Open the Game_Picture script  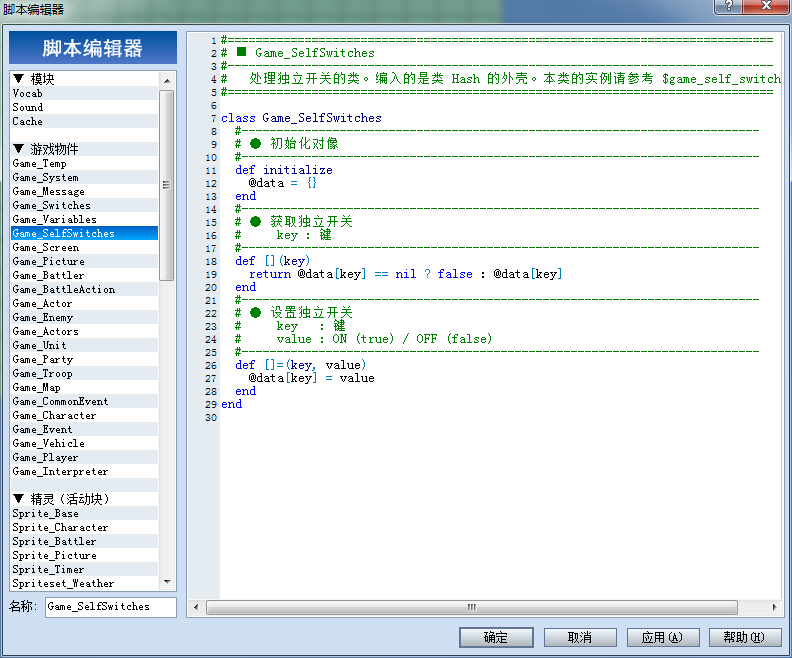point(84,261)
